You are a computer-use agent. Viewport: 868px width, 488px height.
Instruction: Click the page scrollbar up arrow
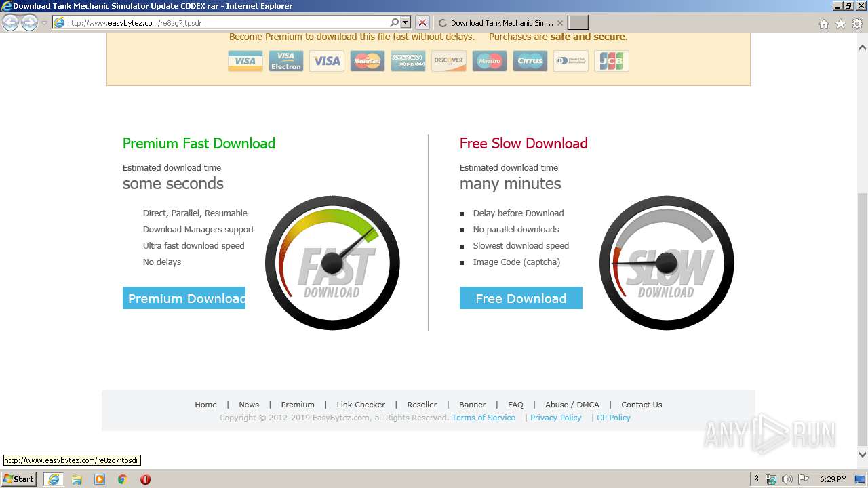pos(863,48)
